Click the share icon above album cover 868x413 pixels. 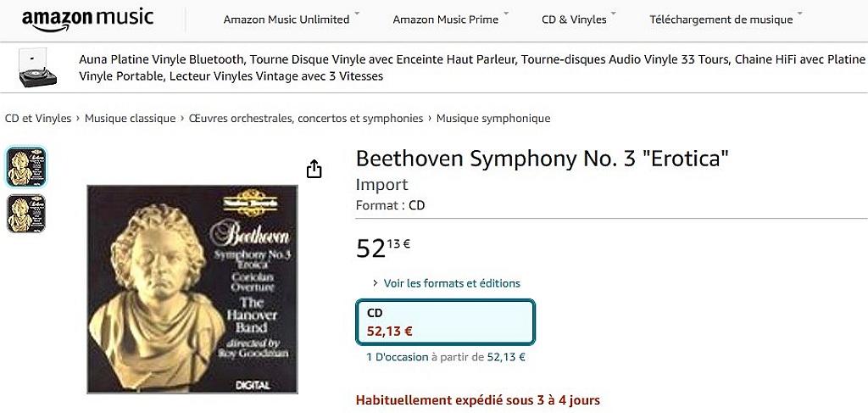pyautogui.click(x=314, y=169)
